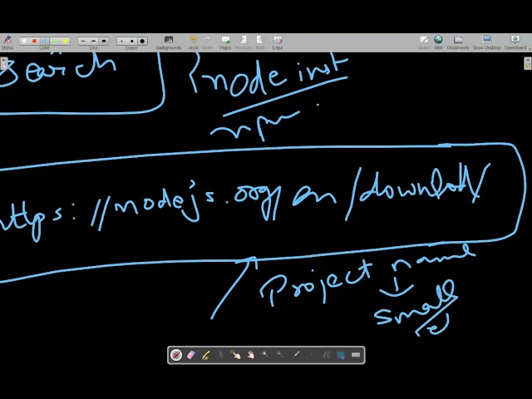This screenshot has width=532, height=399.
Task: Select the large eraser size
Action: [x=142, y=41]
